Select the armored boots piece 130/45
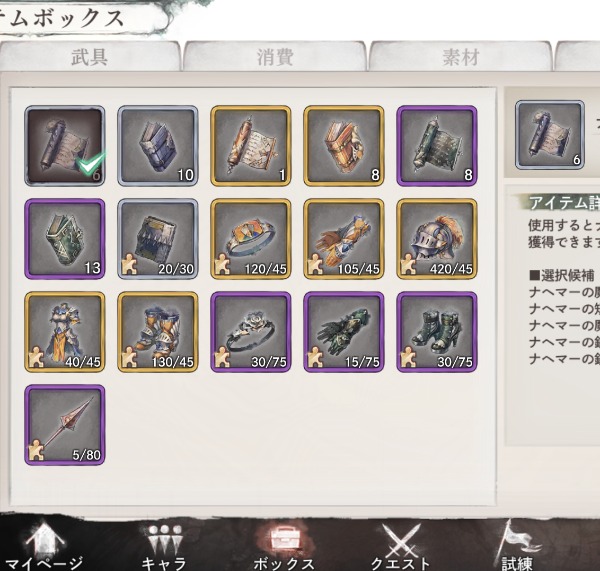 (158, 332)
